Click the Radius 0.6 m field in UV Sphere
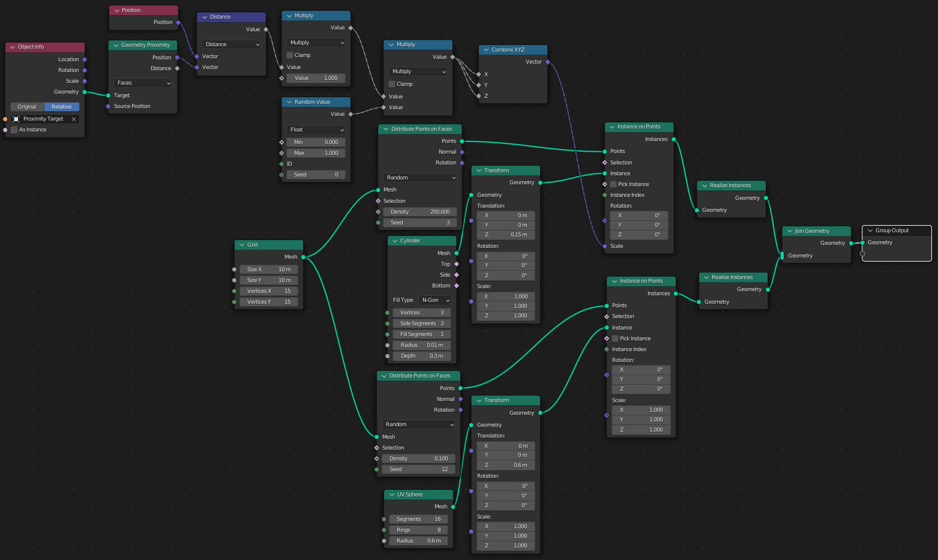Screen dimensions: 938x560 click(418, 541)
